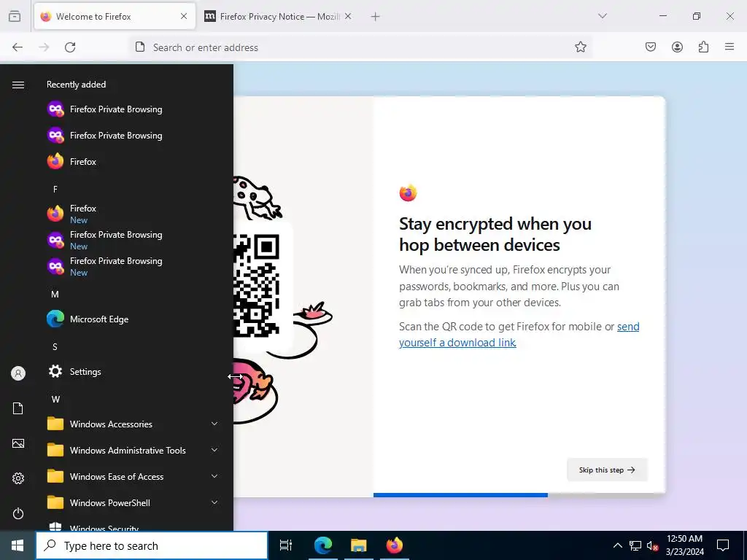Open the Power icon in Start sidebar
Viewport: 747px width, 560px height.
point(18,513)
